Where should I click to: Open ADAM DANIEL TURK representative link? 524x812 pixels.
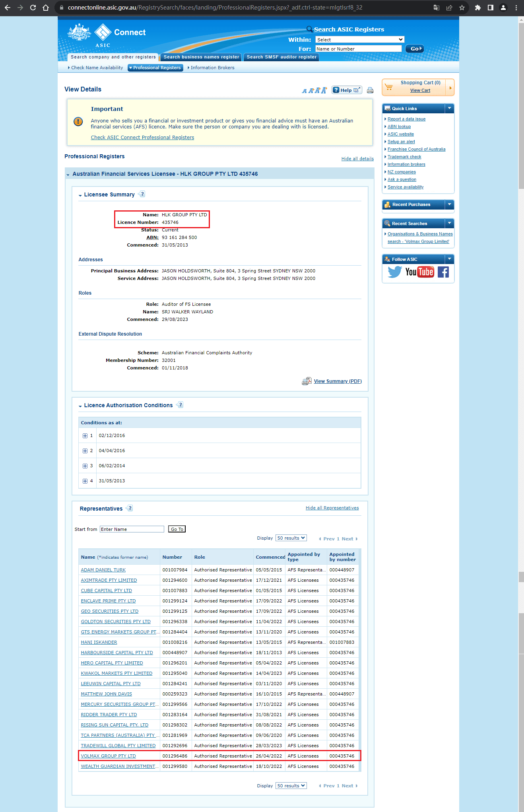[103, 570]
